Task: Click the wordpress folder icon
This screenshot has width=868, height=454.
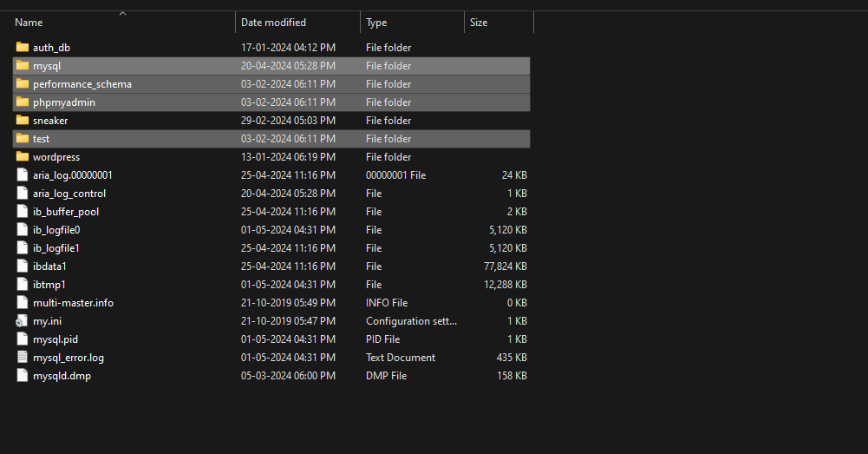Action: tap(23, 157)
